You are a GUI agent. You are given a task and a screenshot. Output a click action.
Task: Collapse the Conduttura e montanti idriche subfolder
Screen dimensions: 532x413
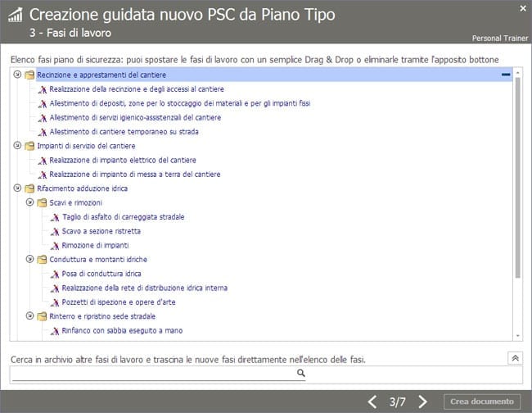pos(29,259)
